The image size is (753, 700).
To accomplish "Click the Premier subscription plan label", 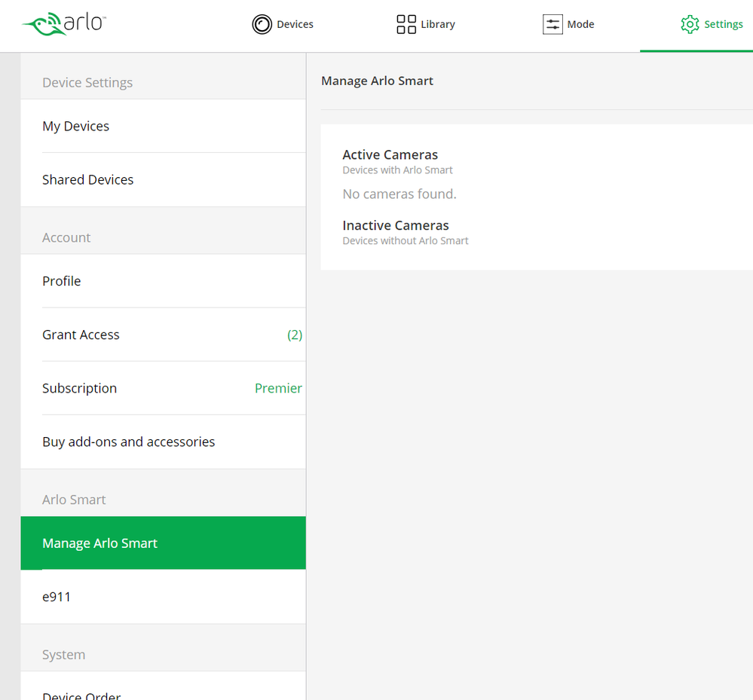I will coord(278,388).
